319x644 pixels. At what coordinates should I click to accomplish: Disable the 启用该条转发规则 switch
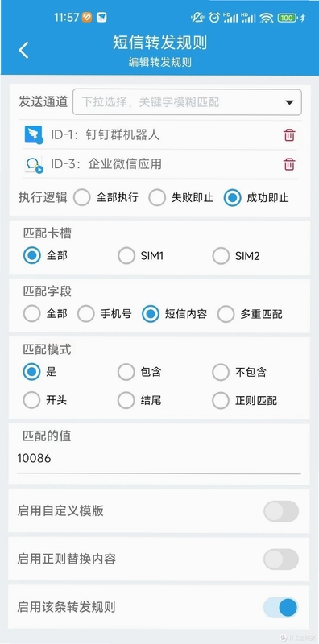click(x=281, y=608)
